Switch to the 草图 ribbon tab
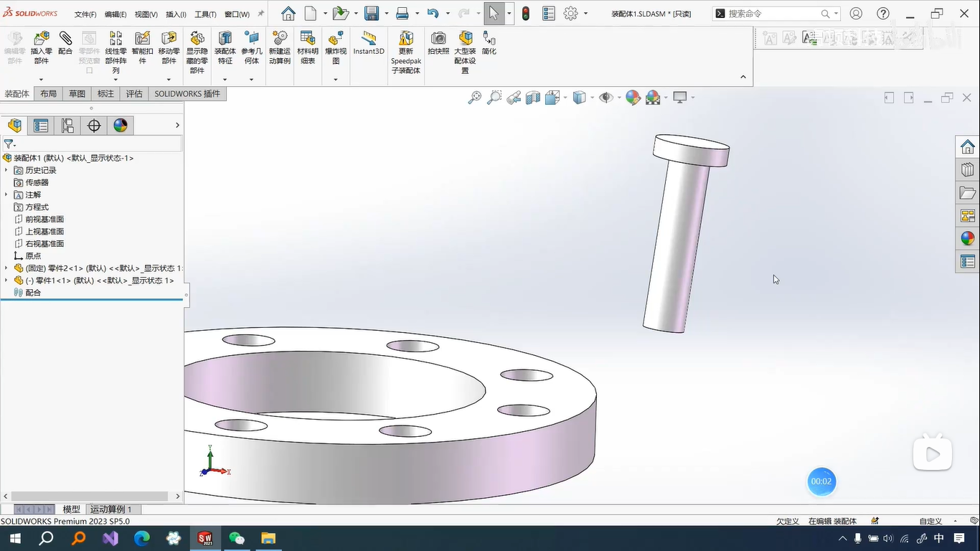Viewport: 980px width, 551px height. (77, 94)
